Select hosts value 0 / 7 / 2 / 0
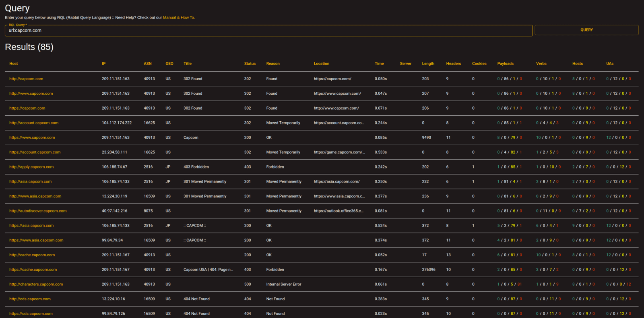Viewport: 644px width, 318px height. [584, 211]
